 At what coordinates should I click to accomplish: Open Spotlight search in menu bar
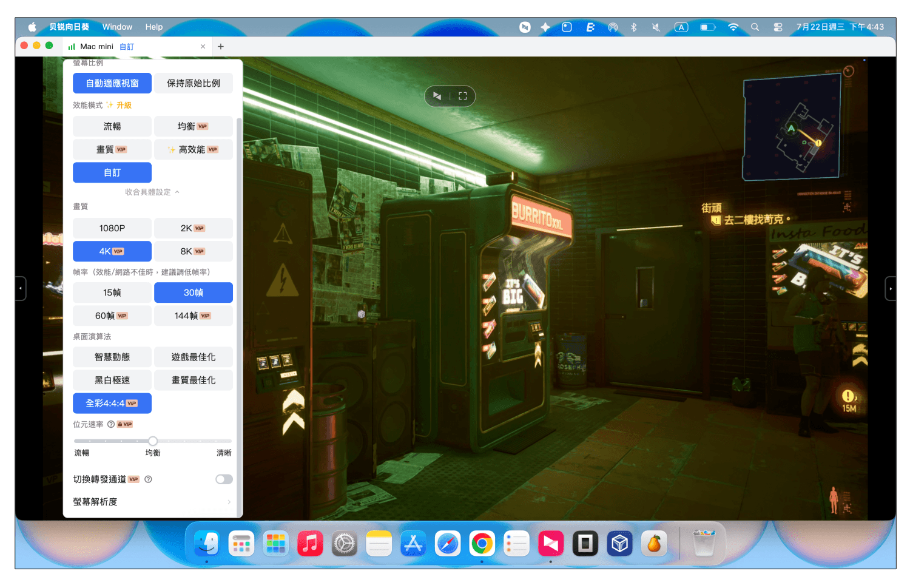tap(755, 27)
